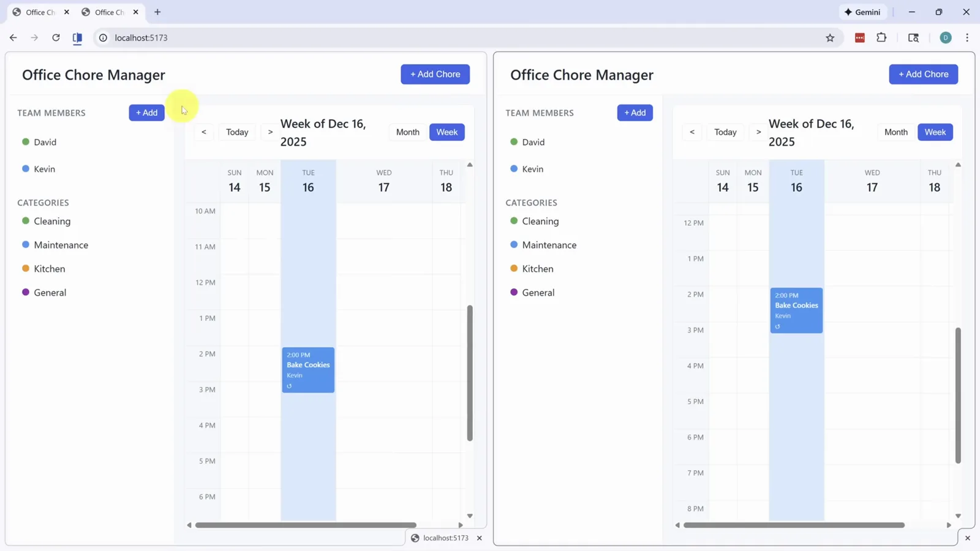Image resolution: width=980 pixels, height=551 pixels.
Task: Switch the right calendar to Month view
Action: point(895,132)
